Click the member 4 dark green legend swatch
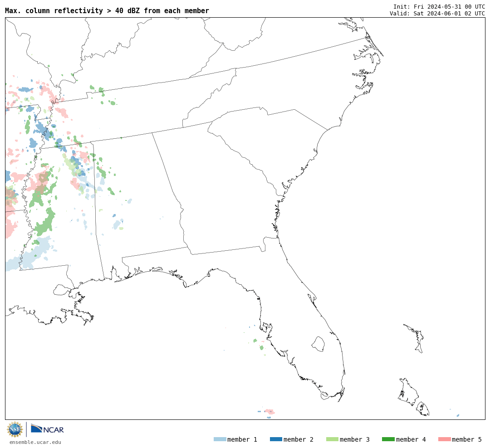The width and height of the screenshot is (490, 448). 388,439
